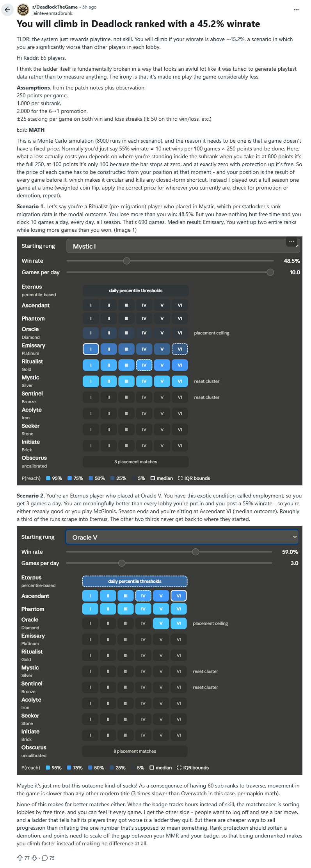Click the Oracle V dropdown chevron arrow
Screen dimensions: 311x868
[295, 537]
